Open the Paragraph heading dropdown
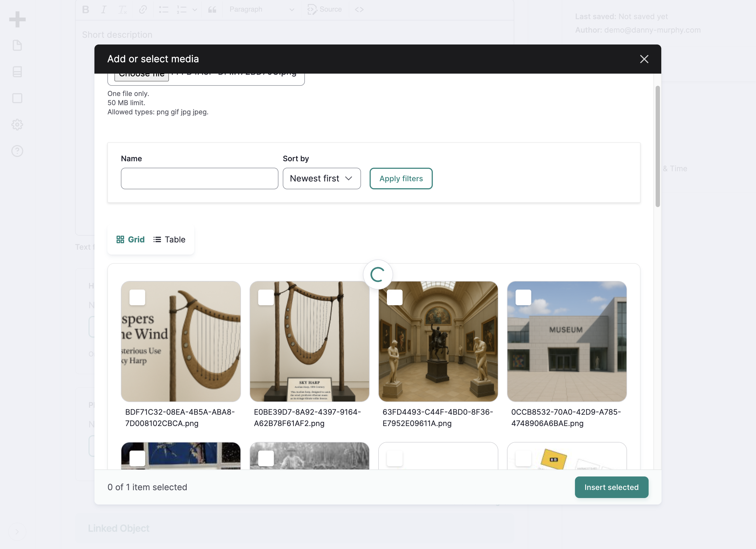756x549 pixels. (x=262, y=9)
